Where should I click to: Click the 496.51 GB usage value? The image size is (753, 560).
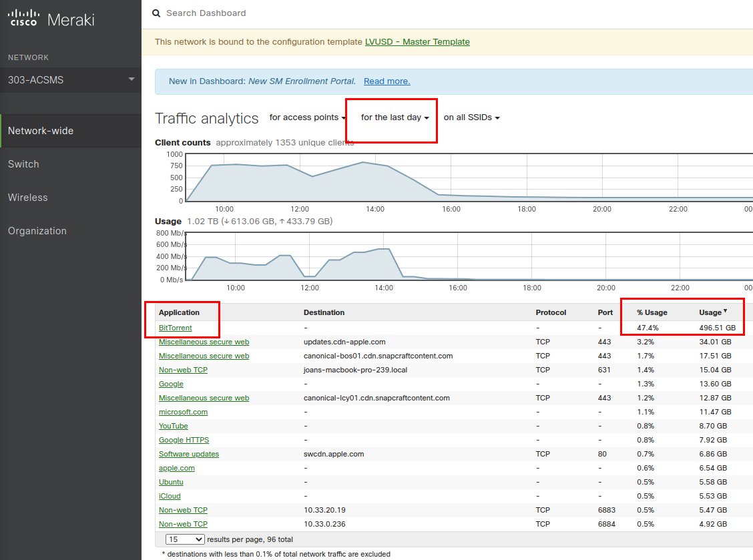(x=717, y=328)
